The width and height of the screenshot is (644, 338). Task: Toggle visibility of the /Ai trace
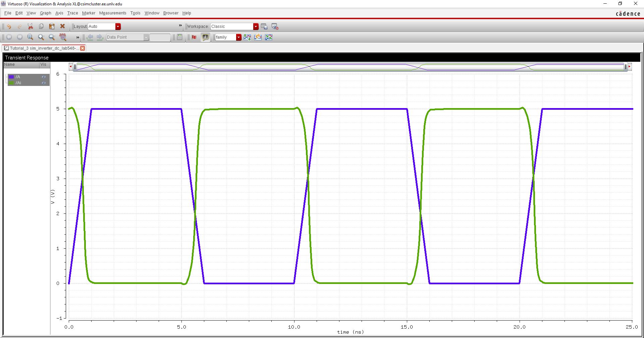(44, 83)
